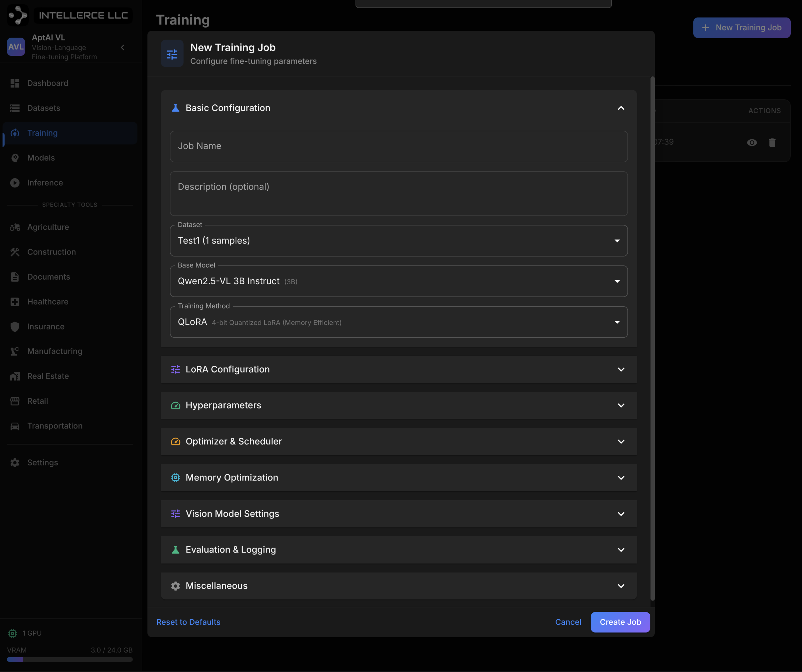Click the Dashboard grid icon
This screenshot has width=802, height=672.
click(15, 83)
